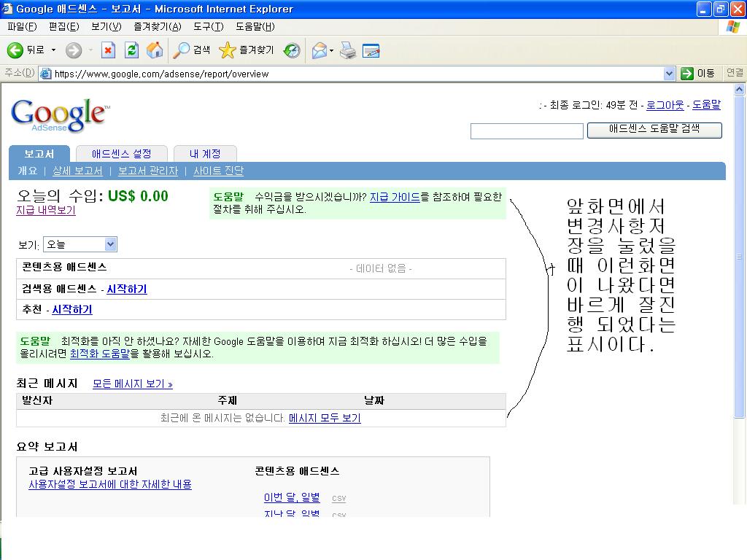Image resolution: width=747 pixels, height=560 pixels.
Task: Open the 편집(E) menu
Action: [64, 27]
